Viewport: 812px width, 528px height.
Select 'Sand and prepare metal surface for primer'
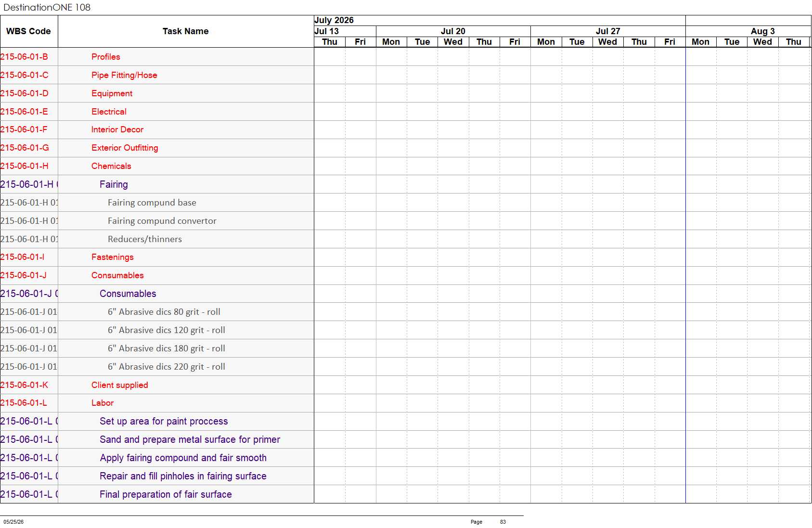click(x=190, y=439)
